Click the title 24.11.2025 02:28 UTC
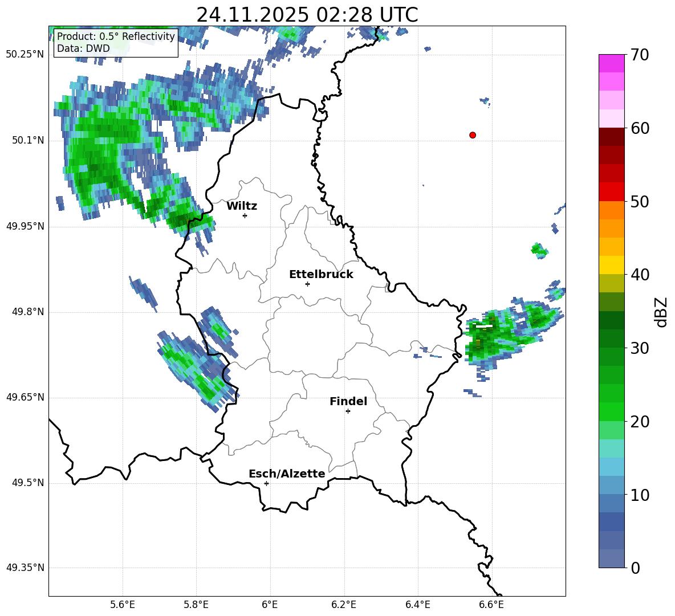The image size is (675, 616). click(x=307, y=15)
